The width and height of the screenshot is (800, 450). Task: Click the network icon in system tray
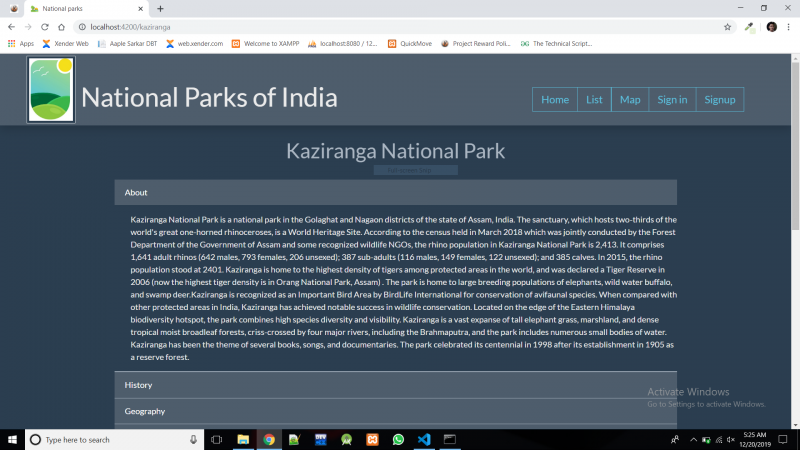[x=718, y=439]
